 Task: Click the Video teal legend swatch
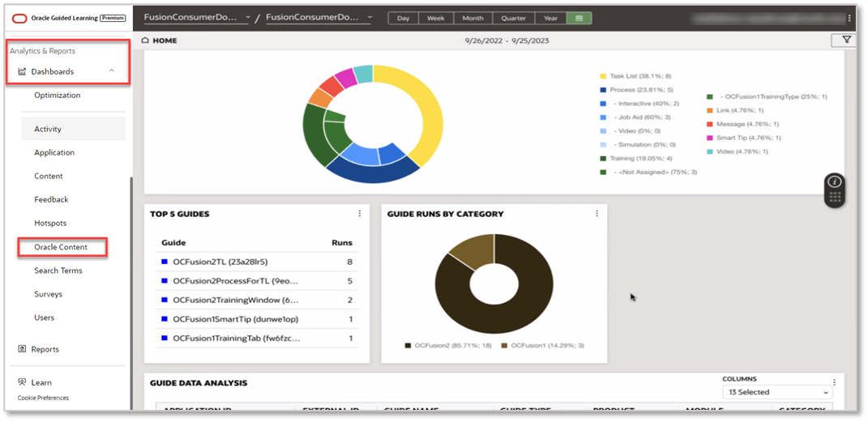coord(710,151)
